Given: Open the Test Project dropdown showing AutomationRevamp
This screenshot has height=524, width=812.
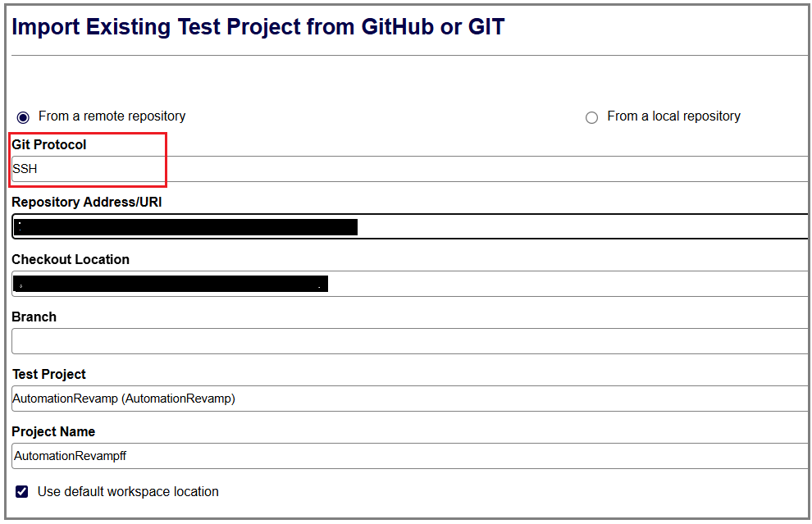Looking at the screenshot, I should [410, 399].
